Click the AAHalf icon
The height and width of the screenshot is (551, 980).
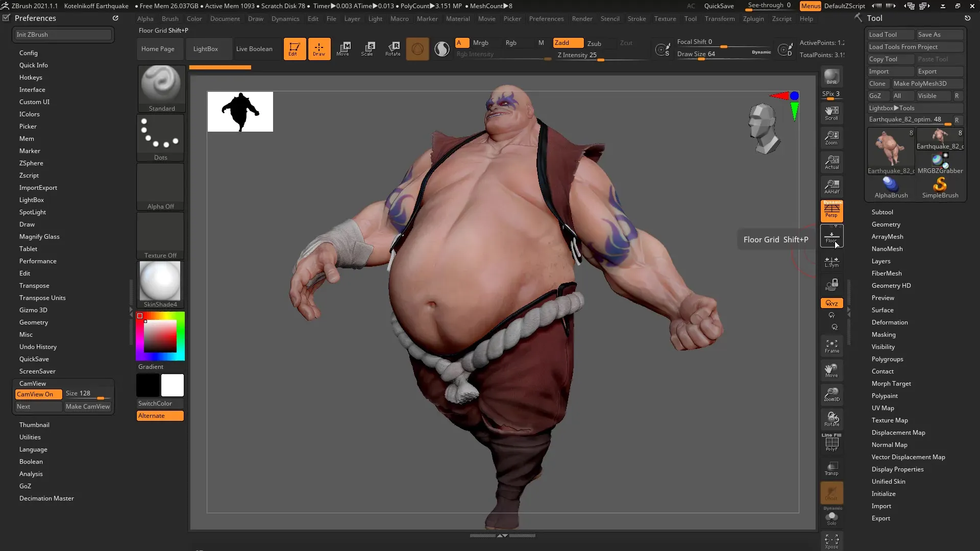[831, 187]
